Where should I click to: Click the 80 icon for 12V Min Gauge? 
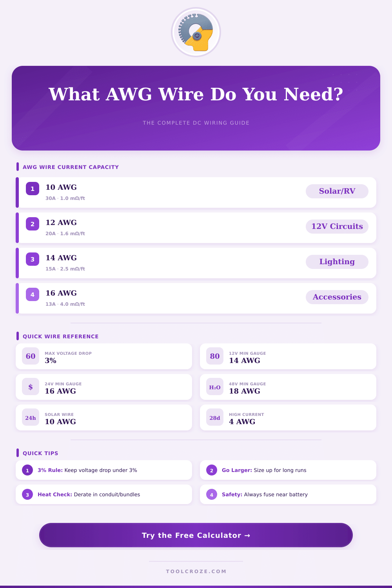pos(215,356)
